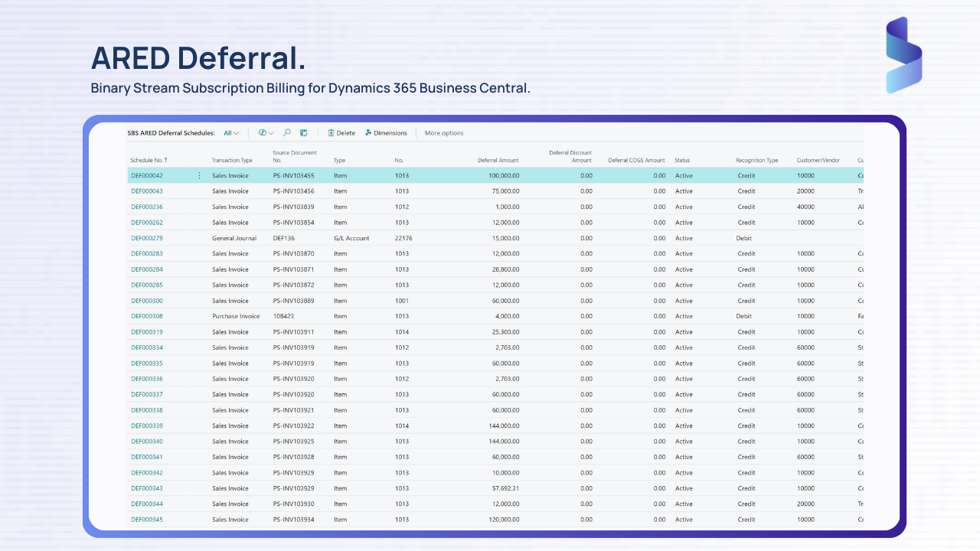Open the search magnifier icon in toolbar
The image size is (980, 551).
(287, 133)
